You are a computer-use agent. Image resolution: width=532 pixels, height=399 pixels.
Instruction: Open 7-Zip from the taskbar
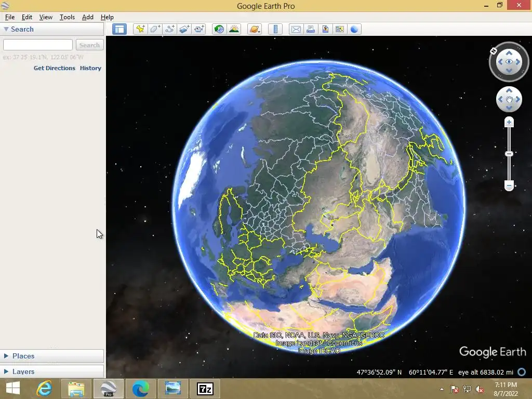pos(205,389)
